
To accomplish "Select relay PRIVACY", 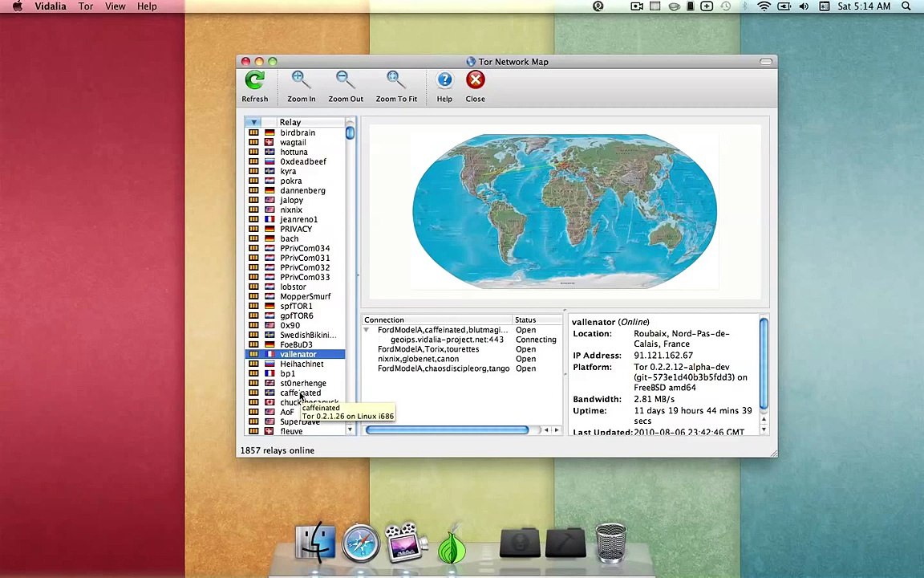I will click(x=295, y=229).
